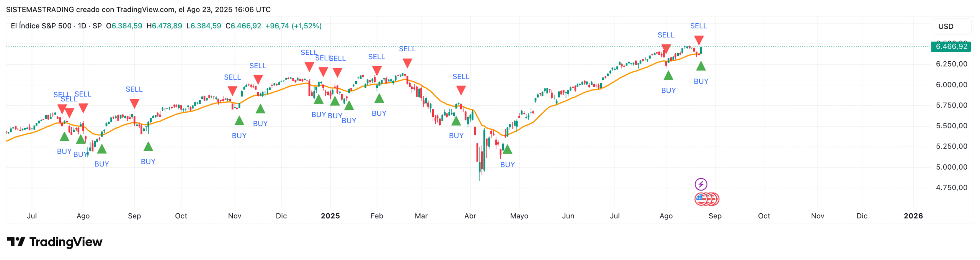Click the red SELL arrow above Sep 2024
Image resolution: width=980 pixels, height=260 pixels.
click(x=134, y=103)
